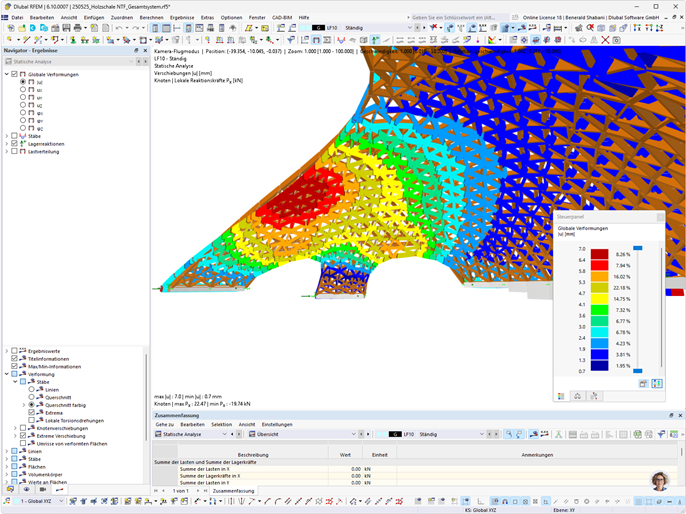Open the Berechnen menu
The width and height of the screenshot is (686, 514).
click(151, 17)
